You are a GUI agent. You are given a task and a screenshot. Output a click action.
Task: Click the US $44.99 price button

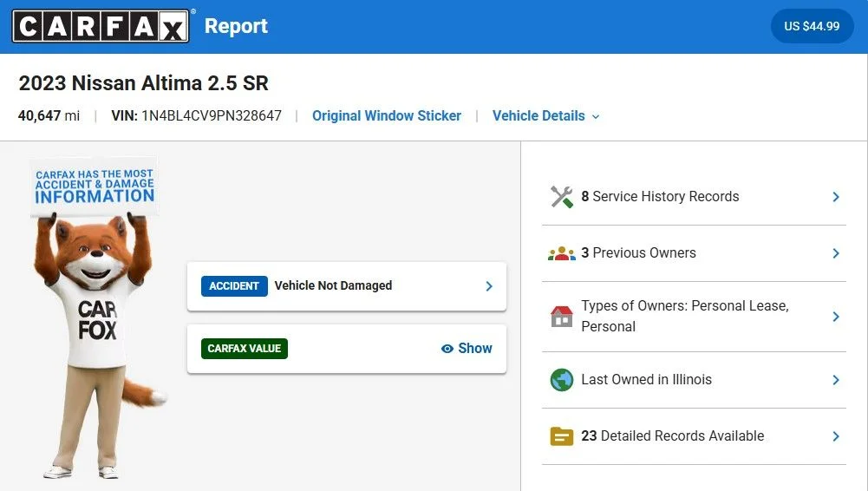point(812,26)
